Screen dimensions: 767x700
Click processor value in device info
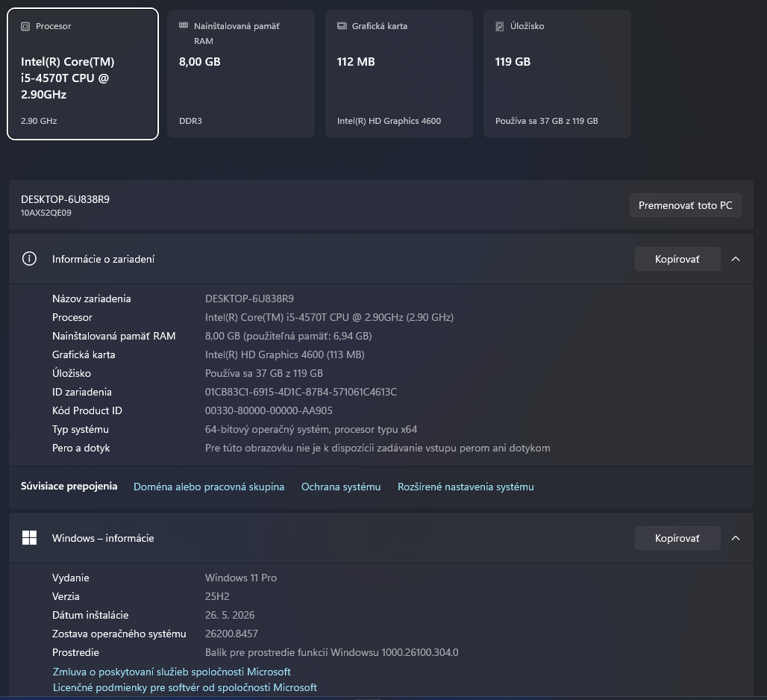(329, 317)
